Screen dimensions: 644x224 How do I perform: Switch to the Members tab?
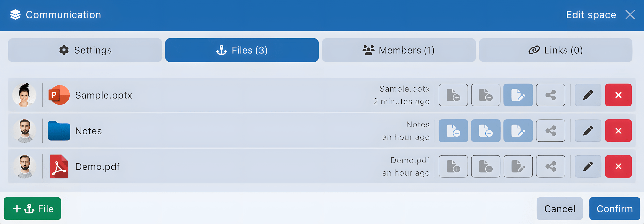coord(399,50)
